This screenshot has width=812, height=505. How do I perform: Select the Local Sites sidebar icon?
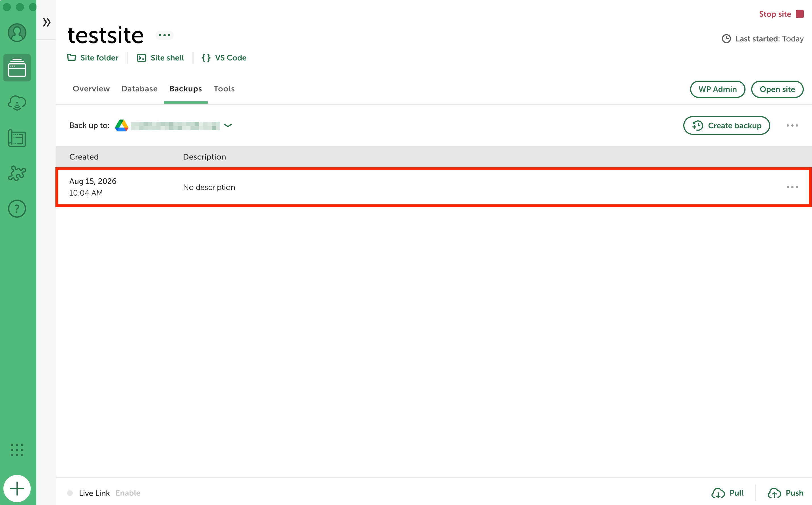(x=17, y=68)
